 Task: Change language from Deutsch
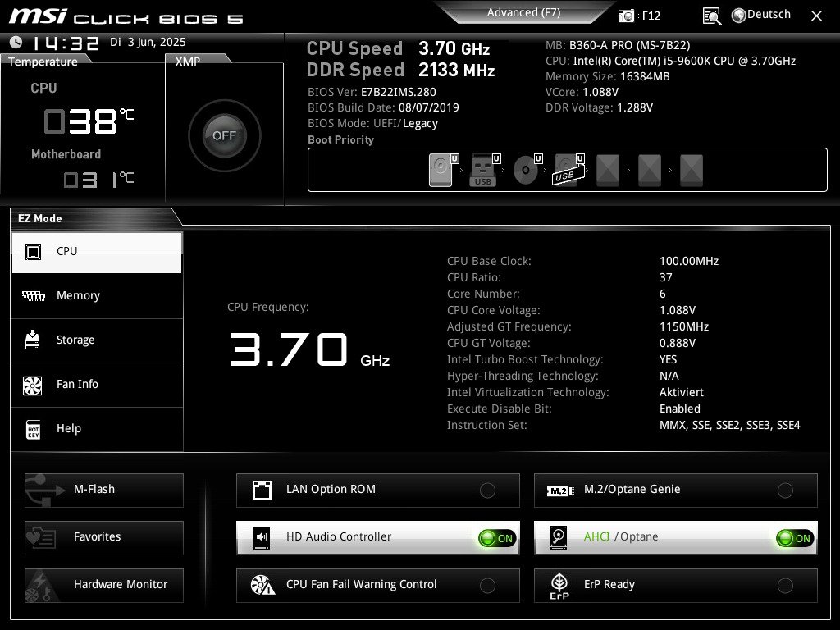coord(768,15)
